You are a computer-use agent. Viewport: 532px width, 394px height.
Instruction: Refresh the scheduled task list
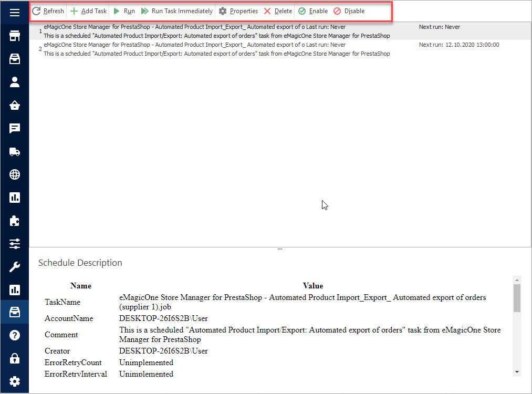pos(48,11)
